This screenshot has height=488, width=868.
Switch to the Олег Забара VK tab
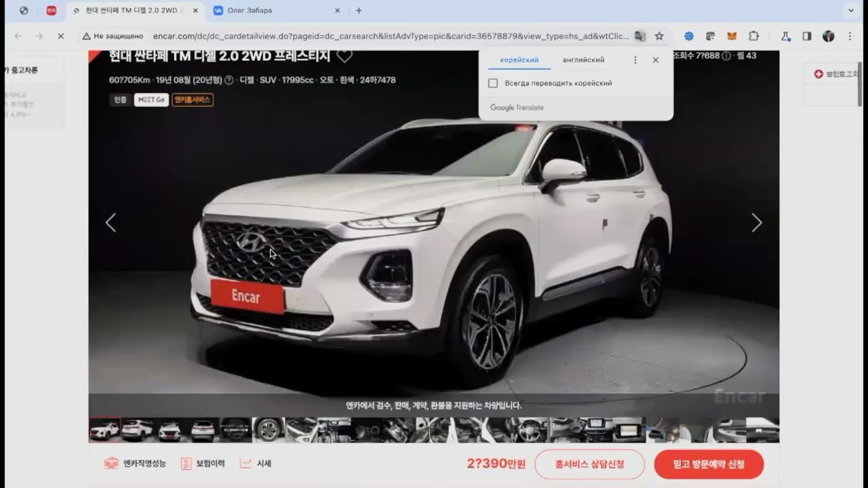coord(277,11)
